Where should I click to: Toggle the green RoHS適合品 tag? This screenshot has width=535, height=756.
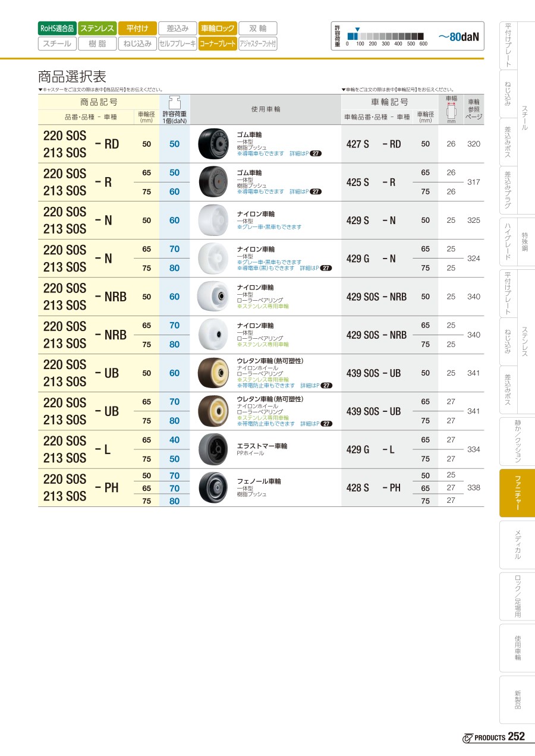(57, 28)
